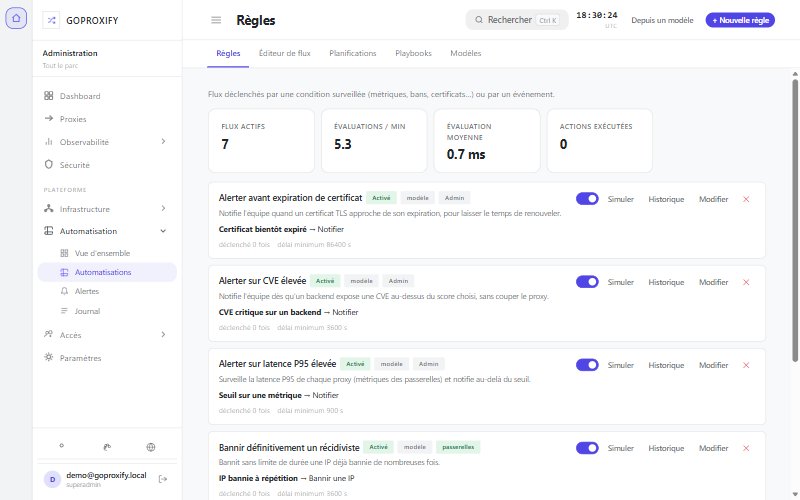
Task: Expand the Observabilité submenu chevron
Action: coord(163,141)
